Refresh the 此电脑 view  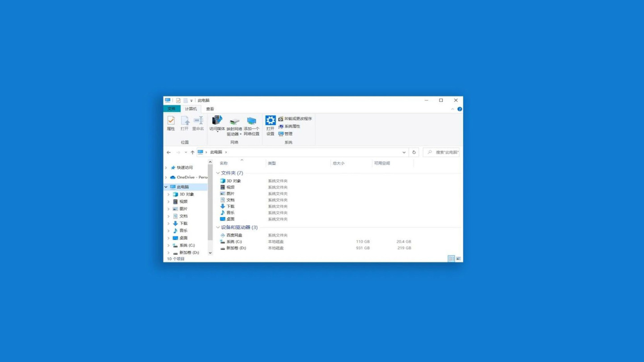tap(414, 152)
